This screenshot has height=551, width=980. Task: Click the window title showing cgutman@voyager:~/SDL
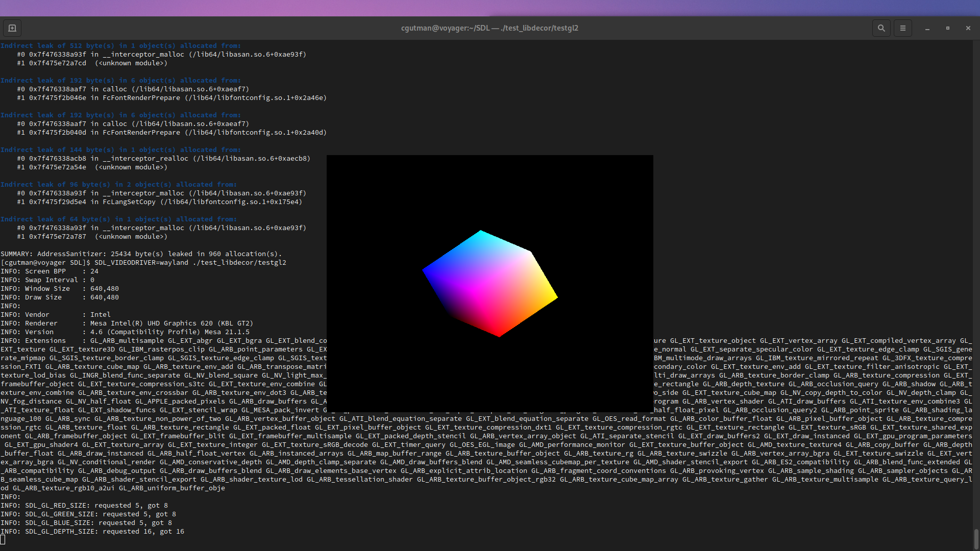489,28
